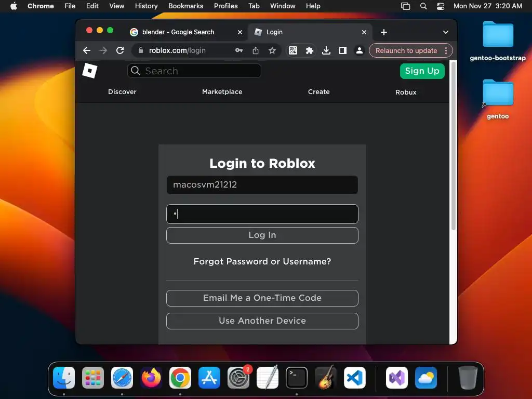Screen dimensions: 532x399
Task: Click the QR code extension icon
Action: pos(293,50)
